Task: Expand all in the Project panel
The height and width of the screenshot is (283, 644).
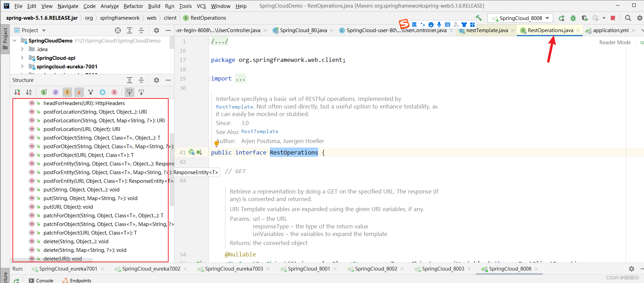Action: pos(130,30)
